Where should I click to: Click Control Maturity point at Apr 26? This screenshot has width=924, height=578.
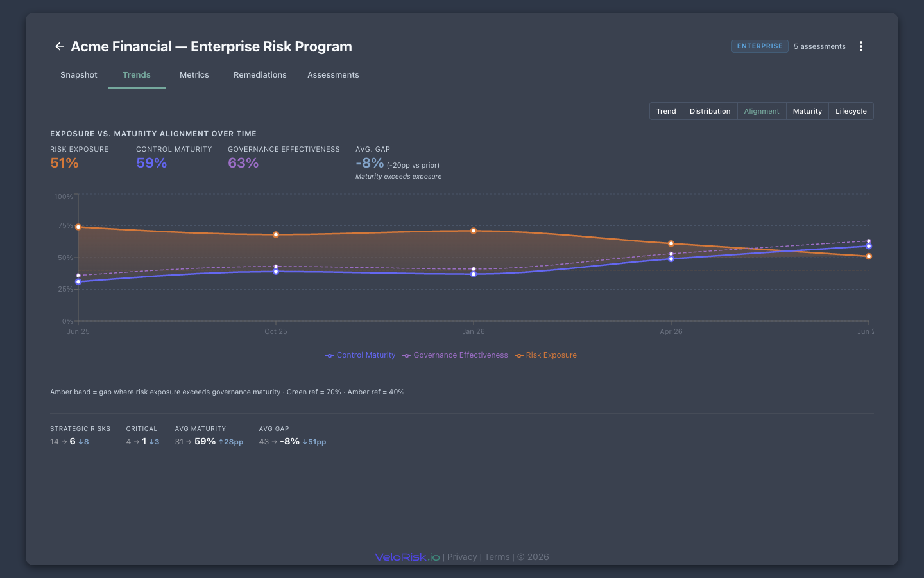[x=671, y=259]
